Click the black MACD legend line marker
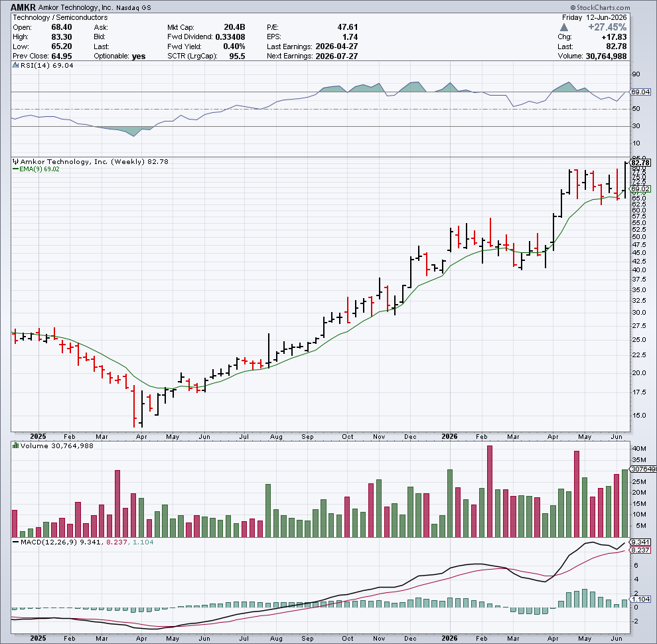The width and height of the screenshot is (657, 644). point(15,542)
